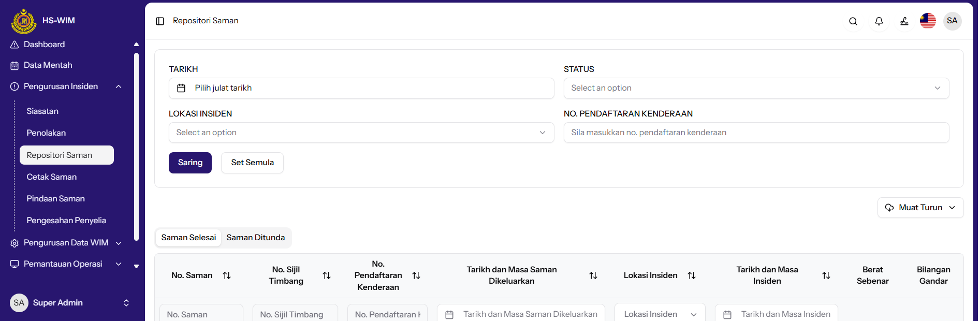This screenshot has width=980, height=321.
Task: Open the notifications bell
Action: 879,21
